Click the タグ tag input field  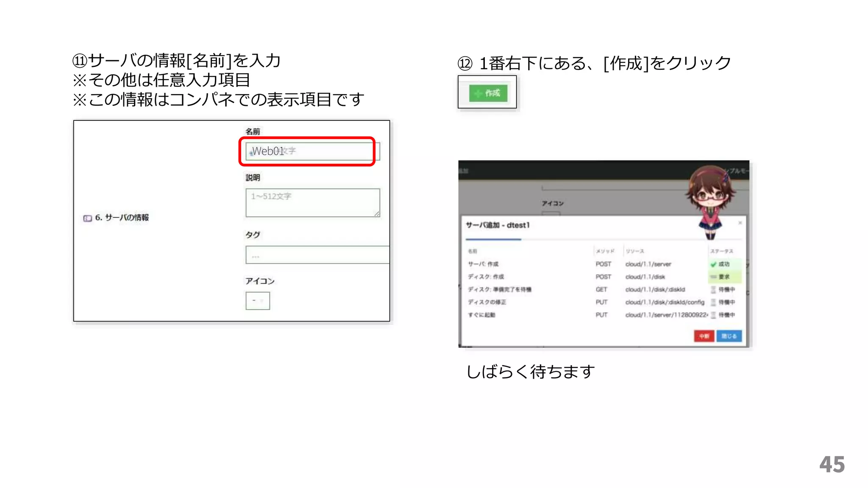point(317,255)
